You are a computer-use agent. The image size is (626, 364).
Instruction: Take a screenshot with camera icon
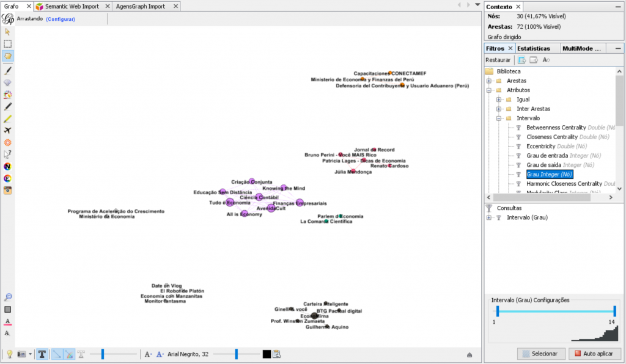click(23, 354)
